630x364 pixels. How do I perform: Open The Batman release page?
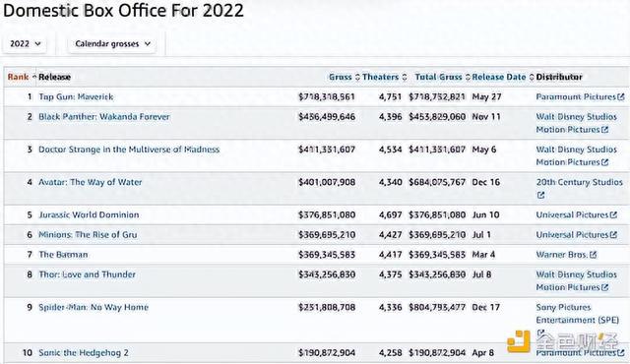tap(63, 255)
